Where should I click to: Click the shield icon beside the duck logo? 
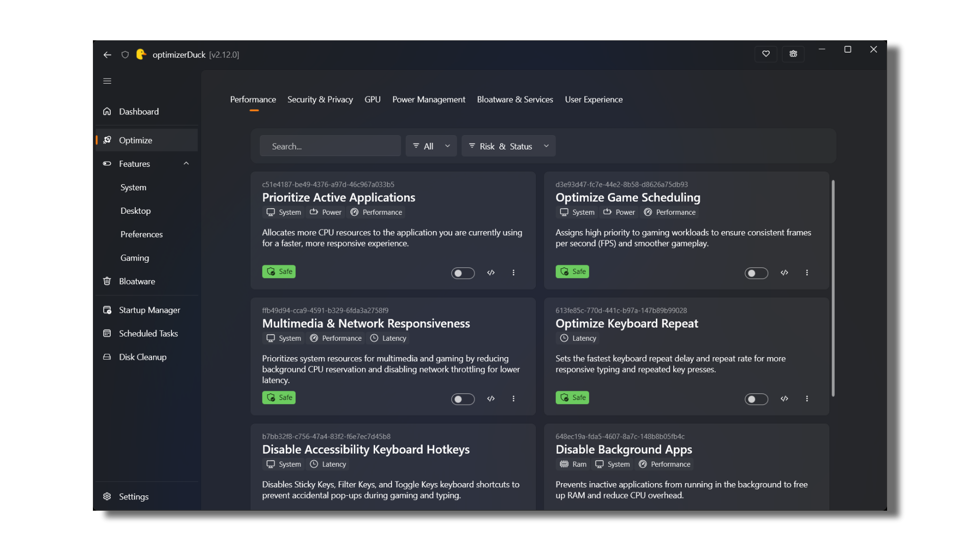click(125, 55)
